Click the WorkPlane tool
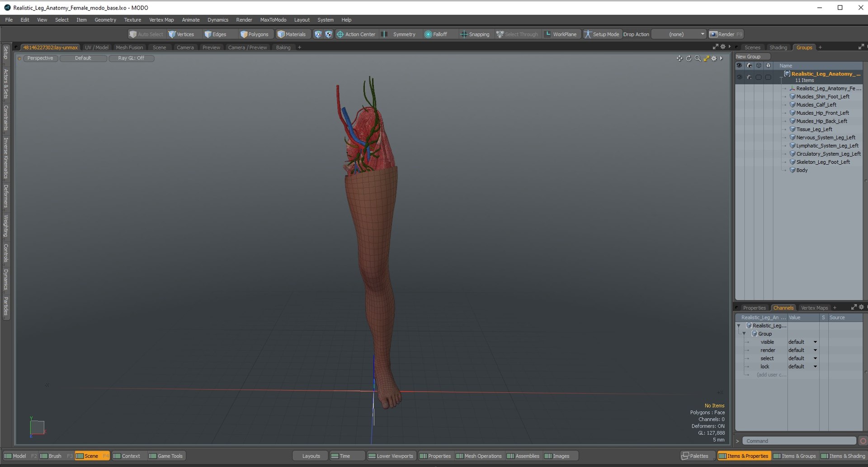This screenshot has width=868, height=467. click(561, 34)
